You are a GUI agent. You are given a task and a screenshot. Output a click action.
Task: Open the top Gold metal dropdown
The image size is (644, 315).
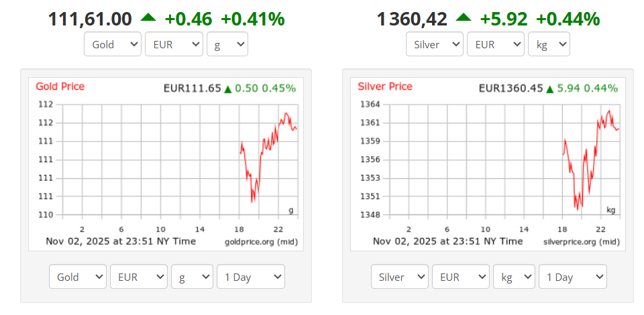pyautogui.click(x=112, y=45)
